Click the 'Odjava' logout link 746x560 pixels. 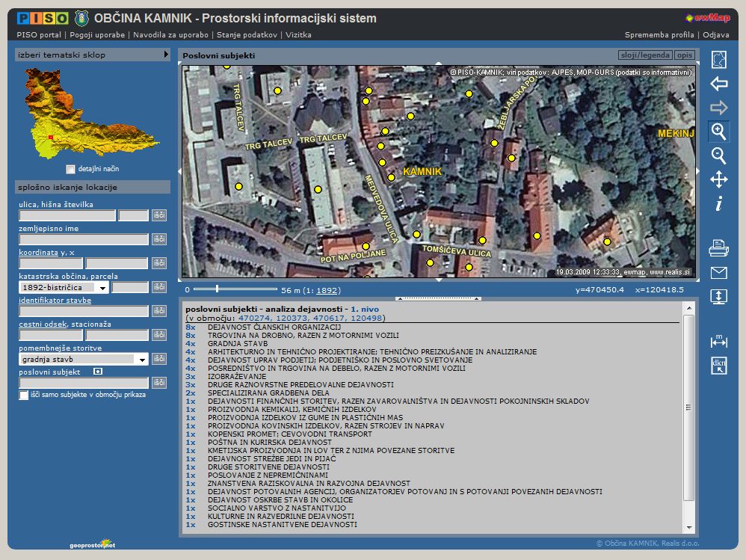pos(716,34)
